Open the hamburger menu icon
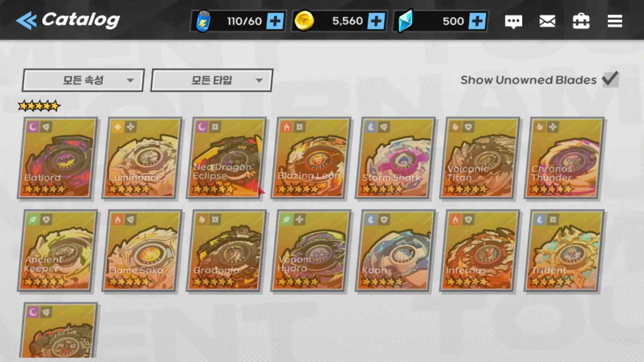644x362 pixels. coord(615,21)
